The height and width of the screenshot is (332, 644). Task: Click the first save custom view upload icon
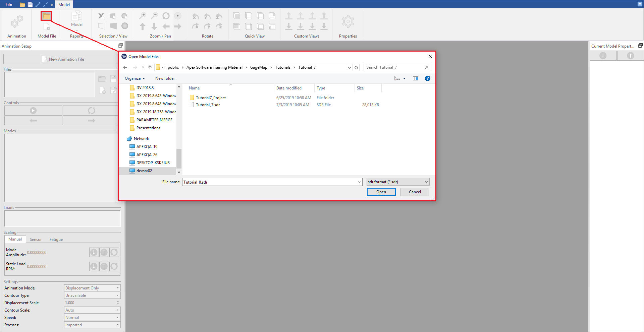tap(289, 16)
